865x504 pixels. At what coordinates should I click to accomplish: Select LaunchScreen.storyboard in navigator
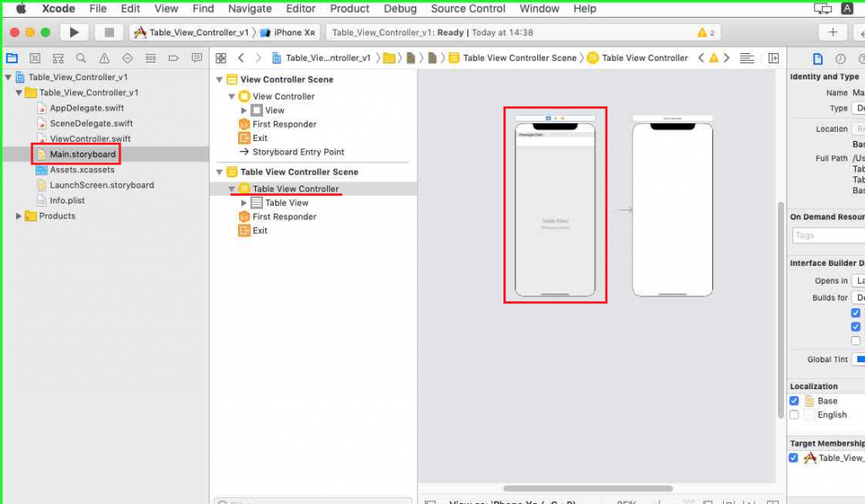click(95, 185)
